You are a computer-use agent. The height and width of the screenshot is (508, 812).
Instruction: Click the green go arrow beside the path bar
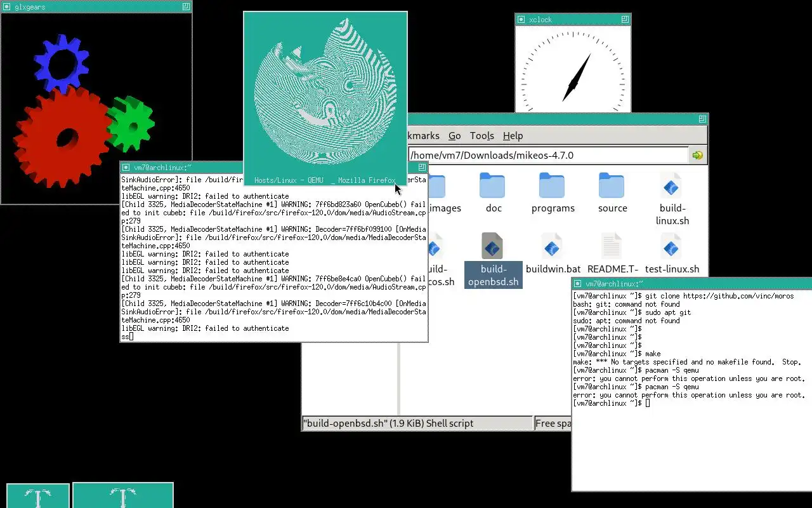[698, 155]
